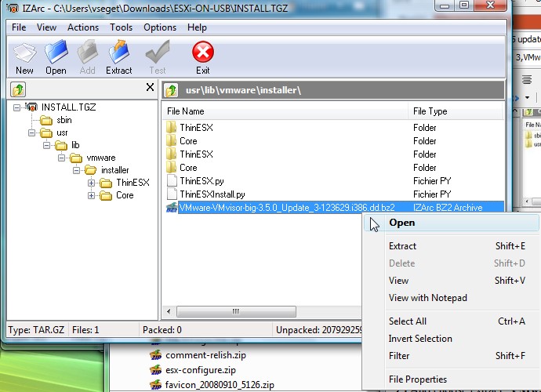This screenshot has width=541, height=392.
Task: Click the Files: 1 status bar entry
Action: point(85,330)
